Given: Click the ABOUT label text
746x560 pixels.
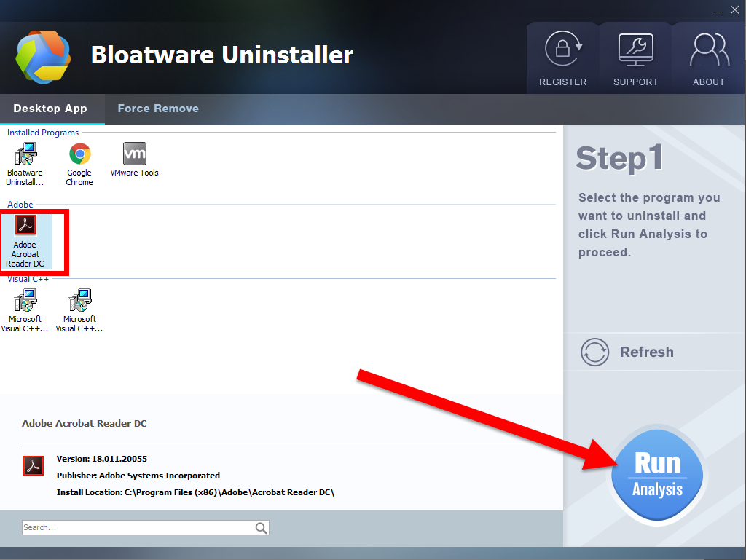Looking at the screenshot, I should tap(709, 82).
